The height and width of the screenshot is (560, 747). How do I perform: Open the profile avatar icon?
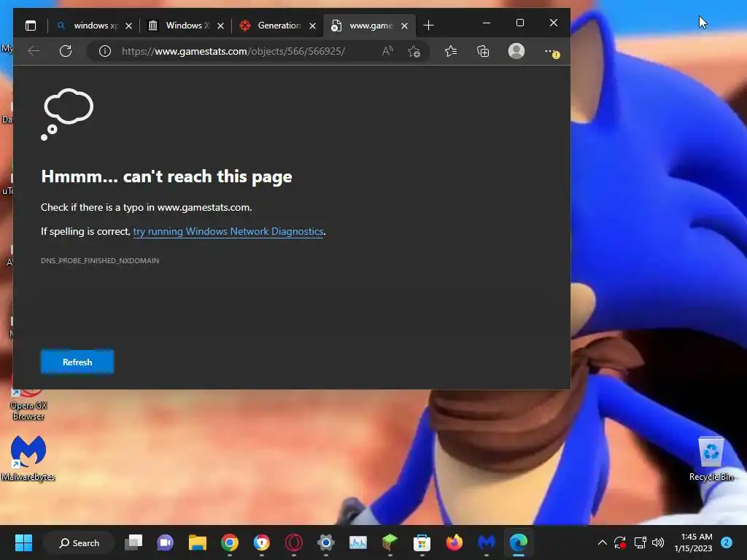516,51
